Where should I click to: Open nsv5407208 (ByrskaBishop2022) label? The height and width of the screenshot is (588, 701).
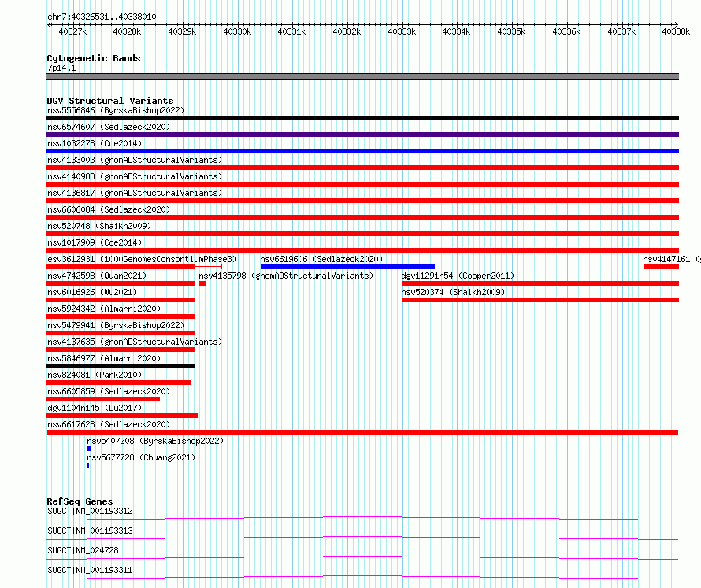pos(155,441)
